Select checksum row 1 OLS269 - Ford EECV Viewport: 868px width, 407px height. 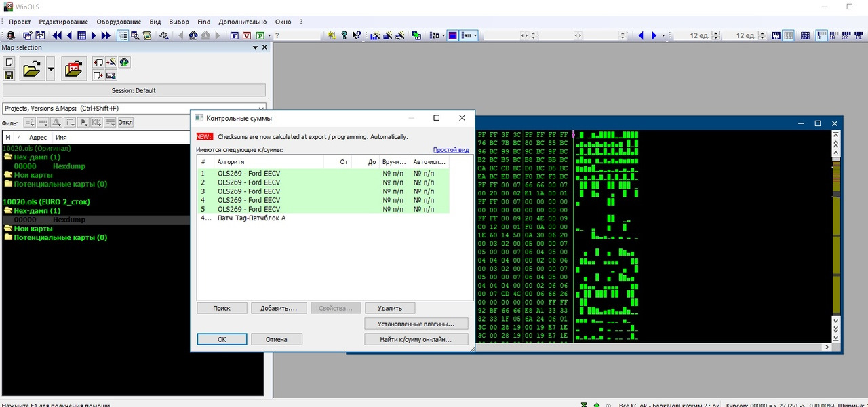click(x=323, y=173)
